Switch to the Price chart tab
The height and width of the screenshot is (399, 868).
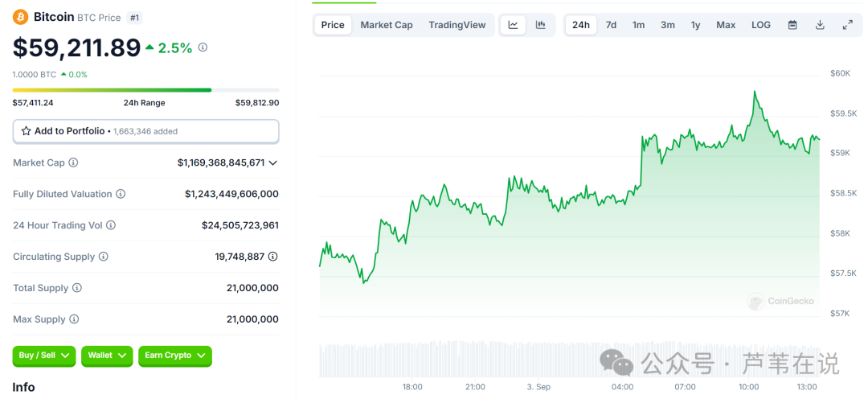(x=333, y=25)
